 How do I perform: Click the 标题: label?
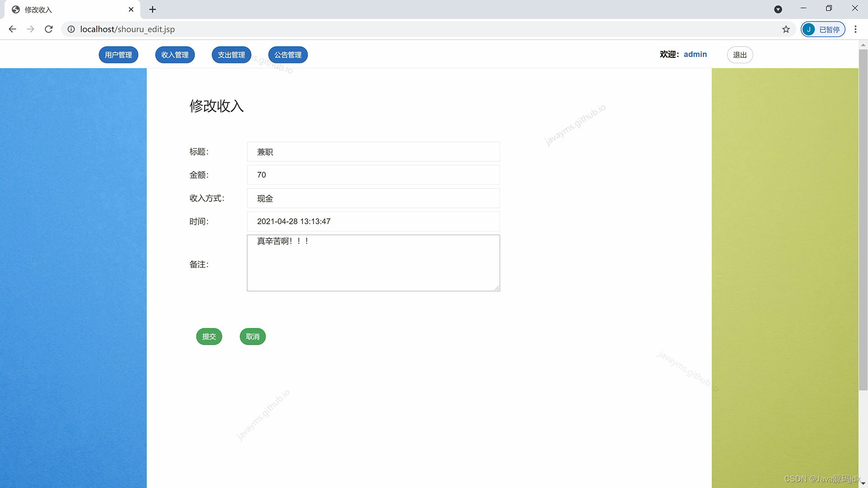click(199, 152)
